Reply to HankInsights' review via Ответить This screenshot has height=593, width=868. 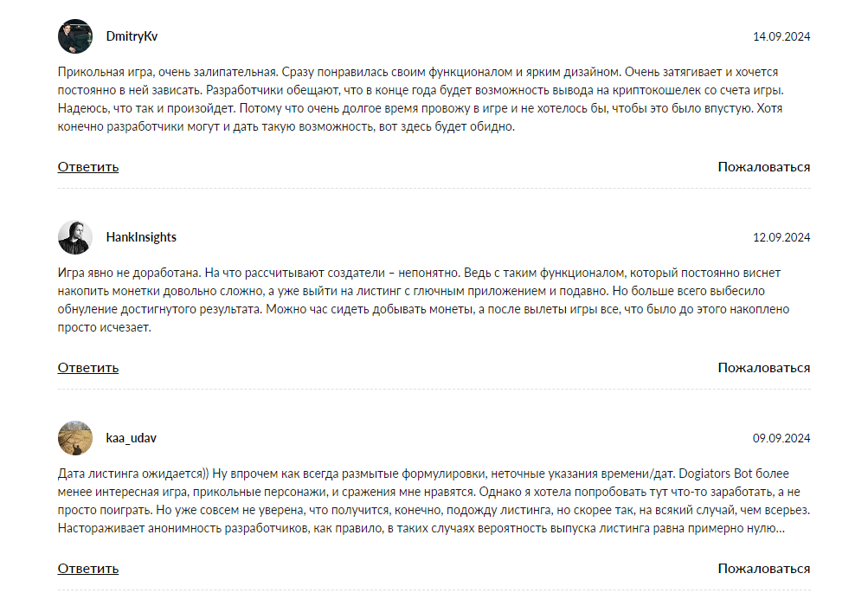click(88, 368)
